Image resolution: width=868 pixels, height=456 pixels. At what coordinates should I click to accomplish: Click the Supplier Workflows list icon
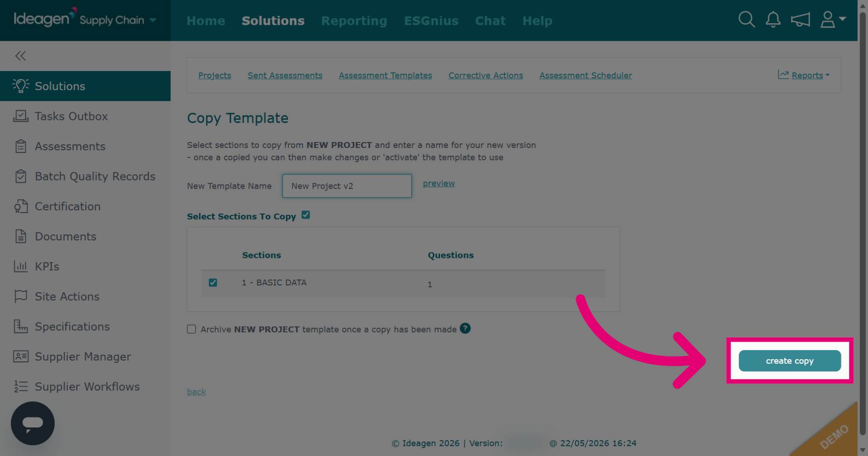(21, 386)
